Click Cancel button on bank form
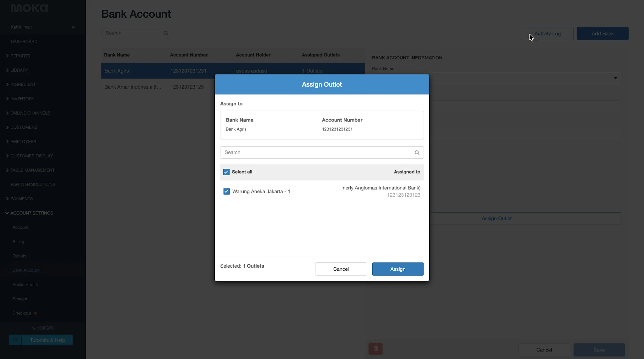644x359 pixels. 544,350
